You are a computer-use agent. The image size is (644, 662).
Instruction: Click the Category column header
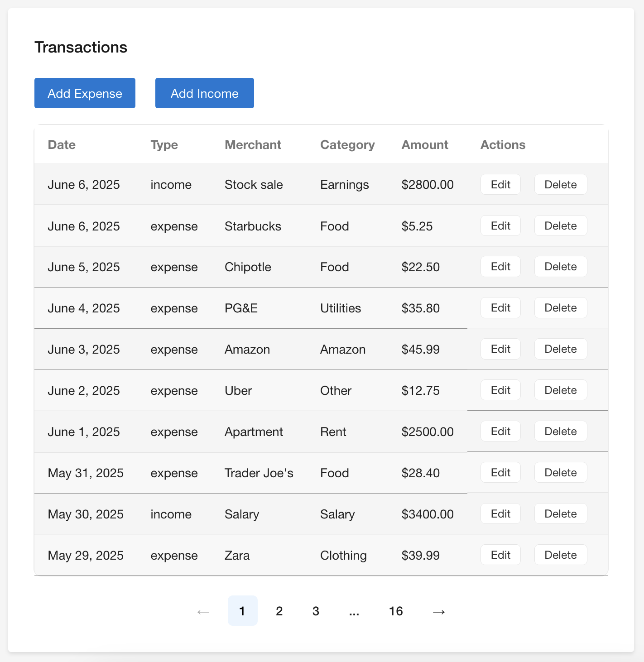(347, 145)
